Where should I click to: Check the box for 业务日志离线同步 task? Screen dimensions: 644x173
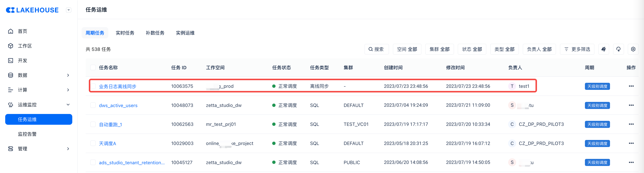93,86
